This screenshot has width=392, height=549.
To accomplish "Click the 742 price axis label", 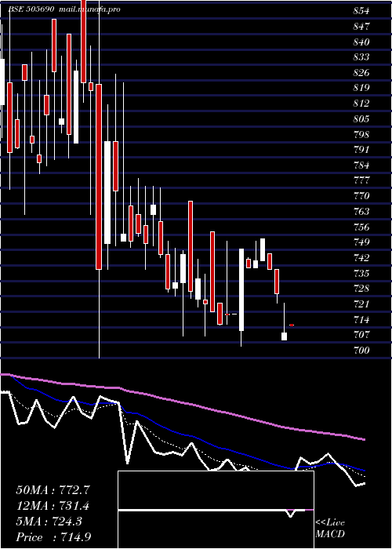I will [x=361, y=258].
